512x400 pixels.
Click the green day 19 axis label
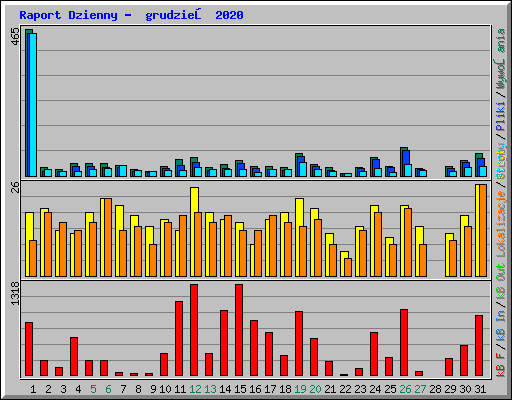300,389
